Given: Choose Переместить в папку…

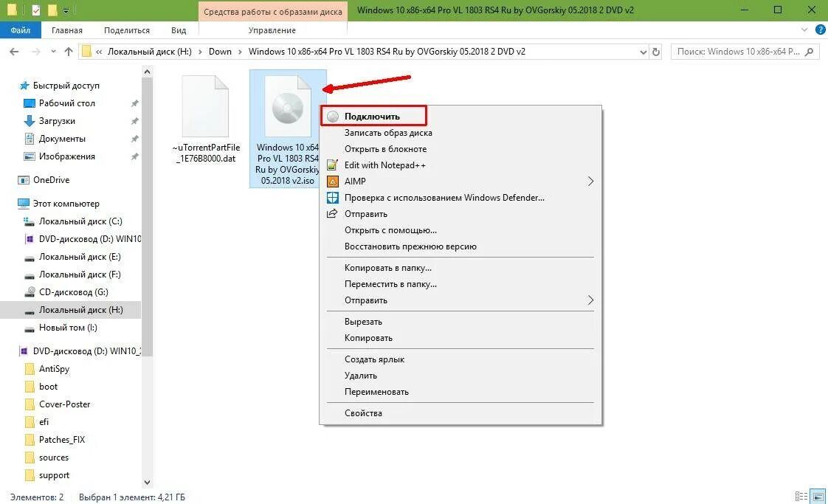Looking at the screenshot, I should tap(390, 283).
